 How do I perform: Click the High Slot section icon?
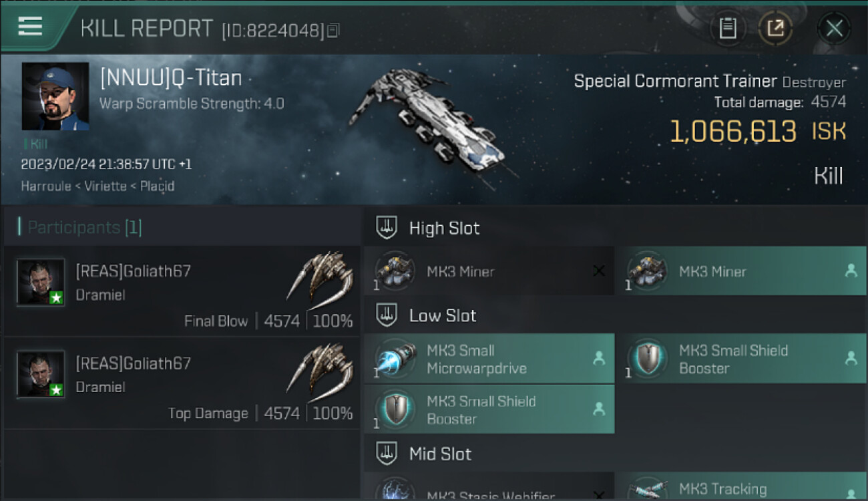click(387, 228)
